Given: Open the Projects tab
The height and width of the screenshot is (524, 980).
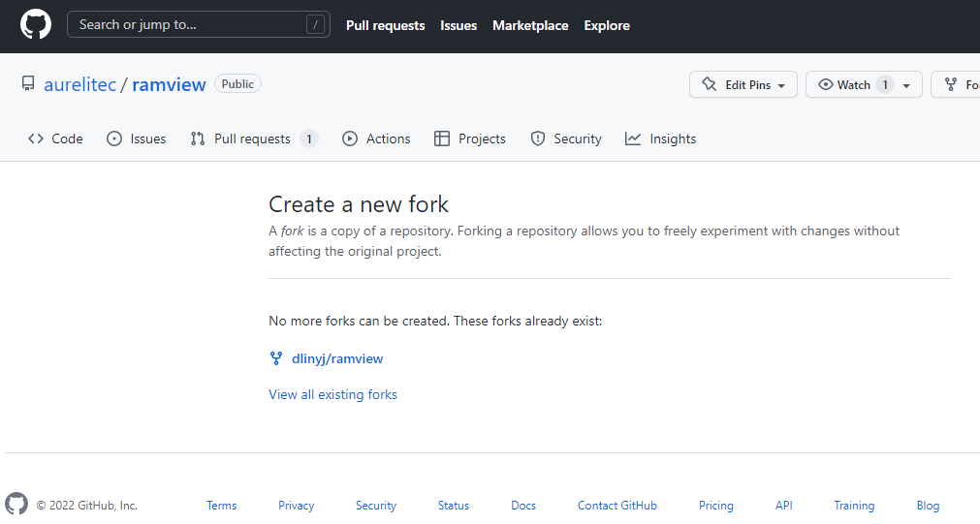Looking at the screenshot, I should (470, 139).
